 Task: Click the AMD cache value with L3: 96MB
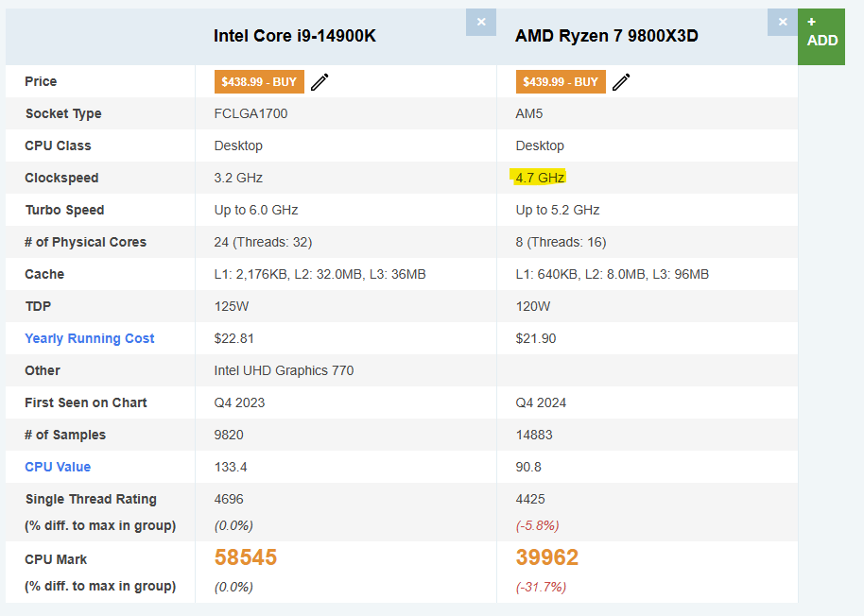coord(612,274)
